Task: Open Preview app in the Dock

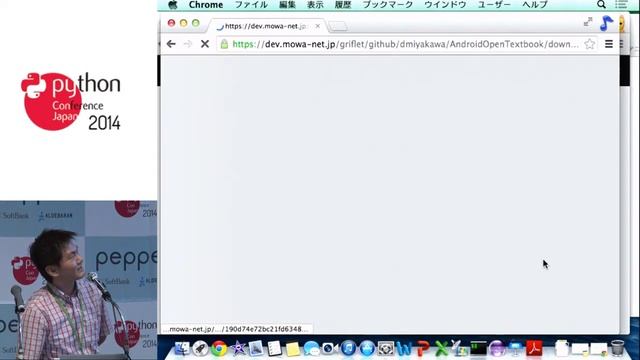Action: tap(256, 349)
